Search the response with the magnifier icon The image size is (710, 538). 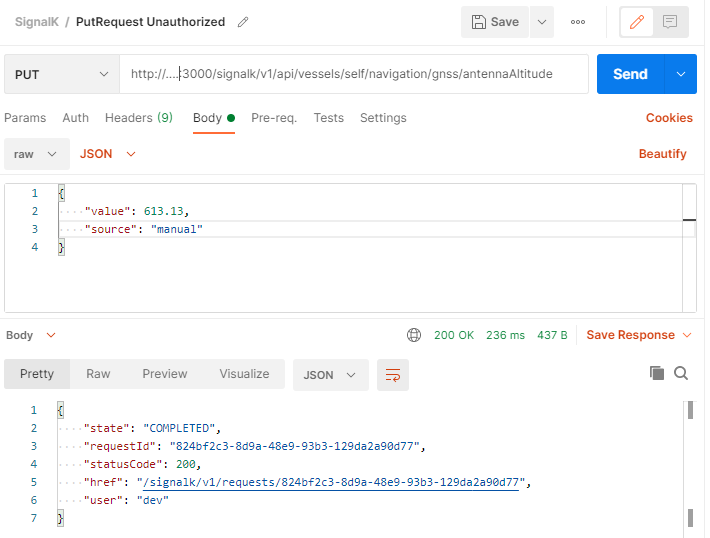click(681, 373)
